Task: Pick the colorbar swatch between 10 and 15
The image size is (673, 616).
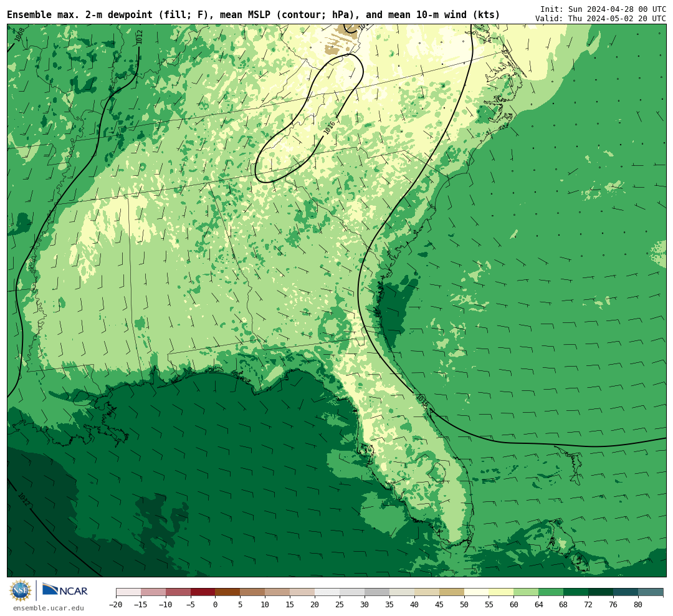Action: tap(277, 592)
